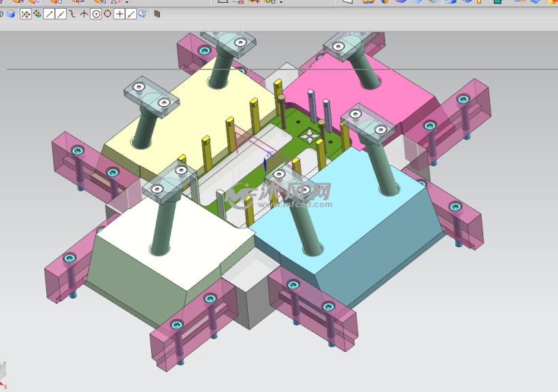The image size is (558, 392).
Task: Click the Intersection snap icon
Action: coord(84,14)
